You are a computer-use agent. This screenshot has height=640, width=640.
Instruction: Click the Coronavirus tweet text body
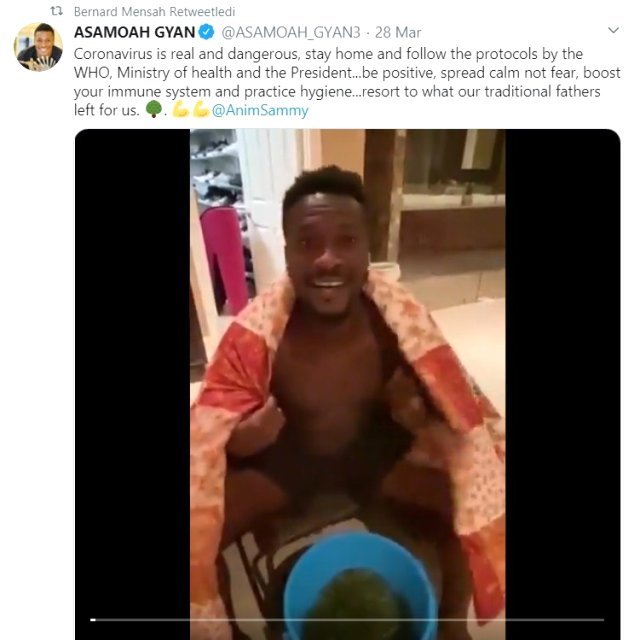tap(347, 82)
